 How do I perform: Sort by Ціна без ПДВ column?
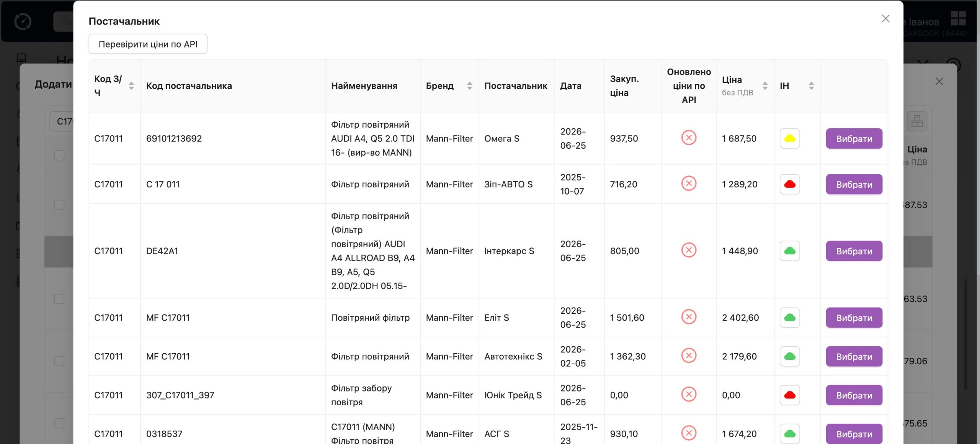tap(765, 85)
